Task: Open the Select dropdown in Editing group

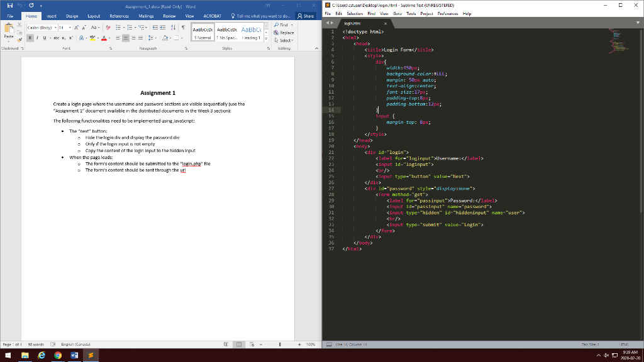Action: click(284, 40)
